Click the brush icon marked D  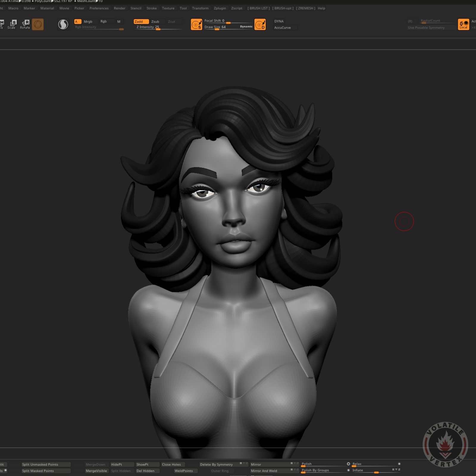coord(260,24)
